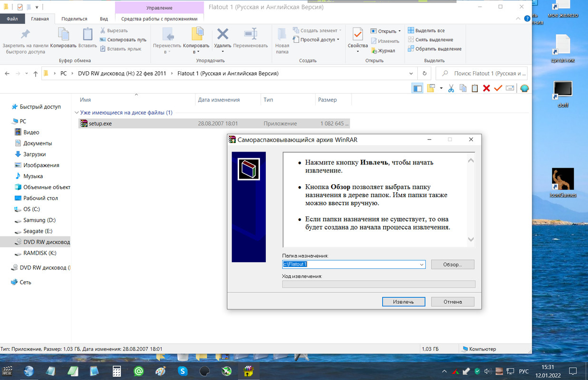Click the small copy icon in mini toolbar

click(x=463, y=88)
